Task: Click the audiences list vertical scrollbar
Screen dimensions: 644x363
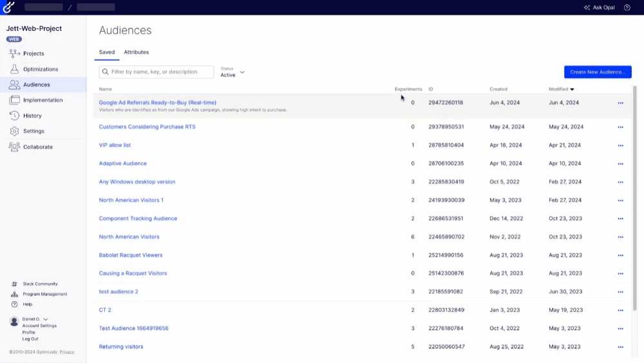Action: pyautogui.click(x=634, y=193)
